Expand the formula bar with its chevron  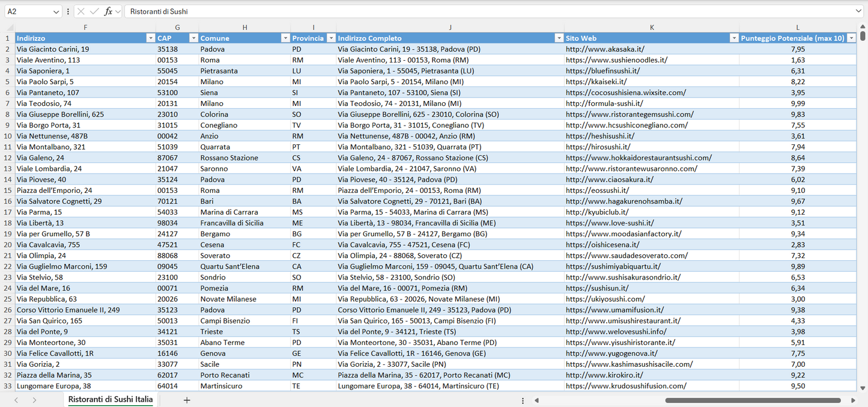[x=858, y=11]
